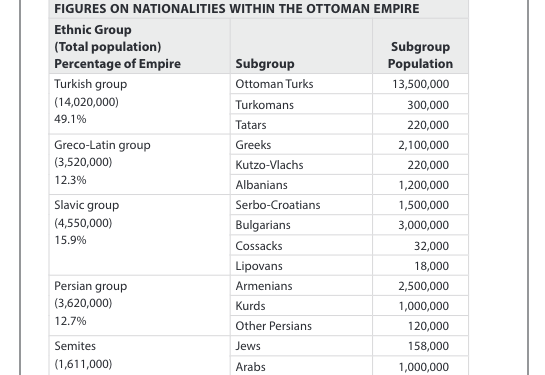Click the table title about Ottoman Empire nationalities
The height and width of the screenshot is (375, 545).
(237, 8)
